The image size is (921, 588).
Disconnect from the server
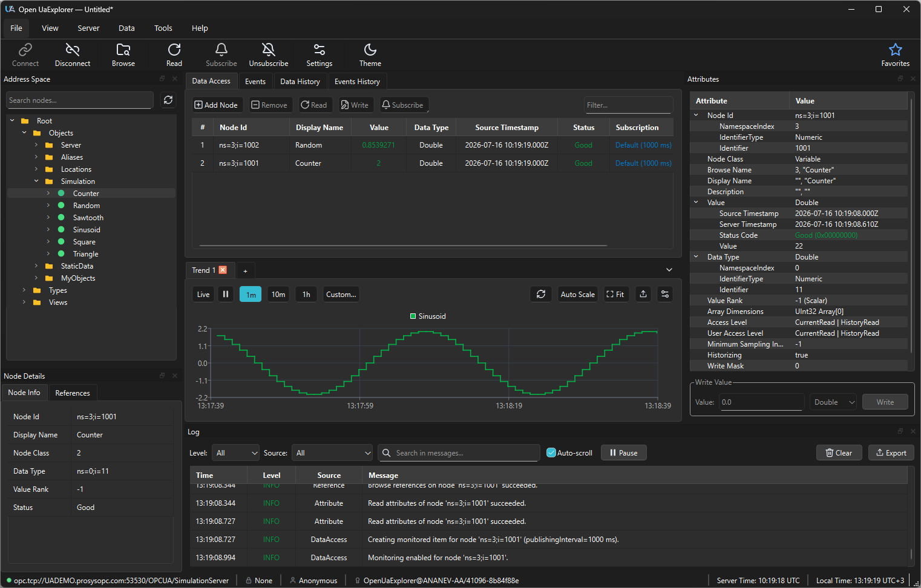pos(73,54)
